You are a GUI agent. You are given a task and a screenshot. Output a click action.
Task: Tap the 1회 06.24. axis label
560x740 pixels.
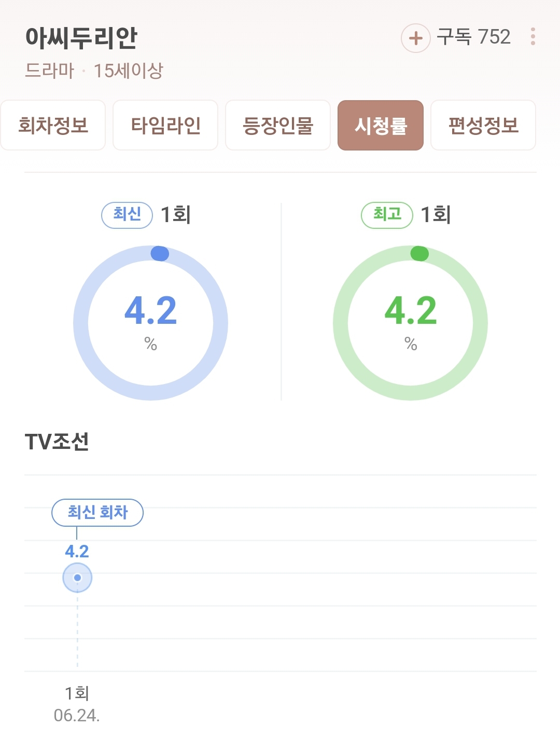point(77,704)
